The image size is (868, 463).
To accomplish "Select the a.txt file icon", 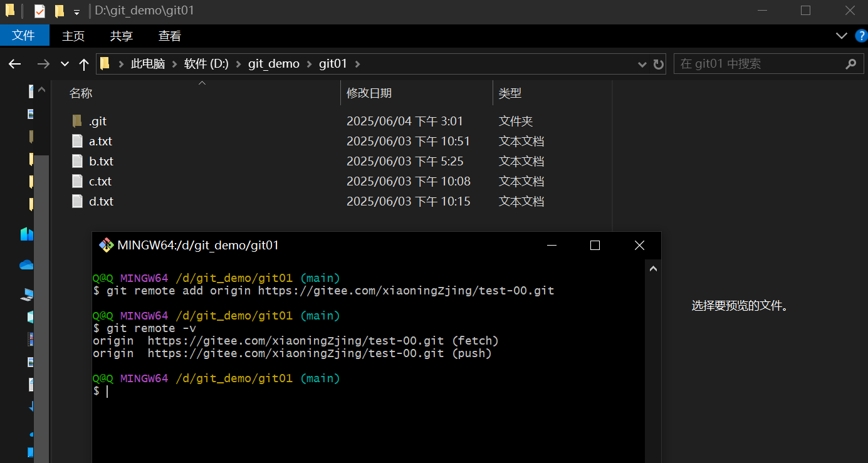I will tap(77, 141).
